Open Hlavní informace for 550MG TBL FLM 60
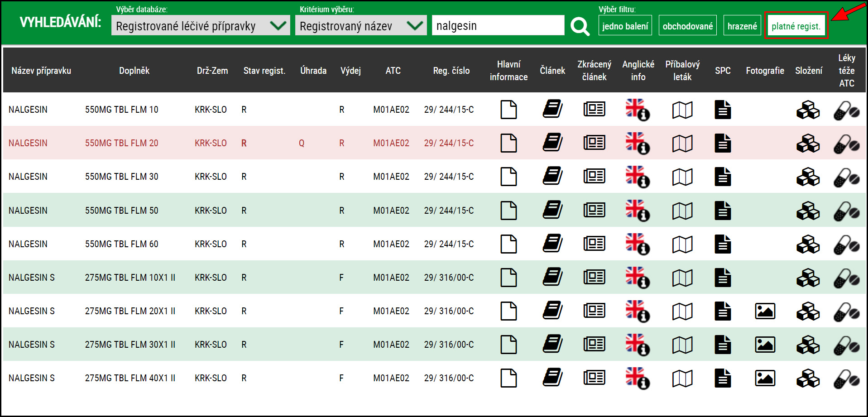Image resolution: width=868 pixels, height=417 pixels. [508, 244]
